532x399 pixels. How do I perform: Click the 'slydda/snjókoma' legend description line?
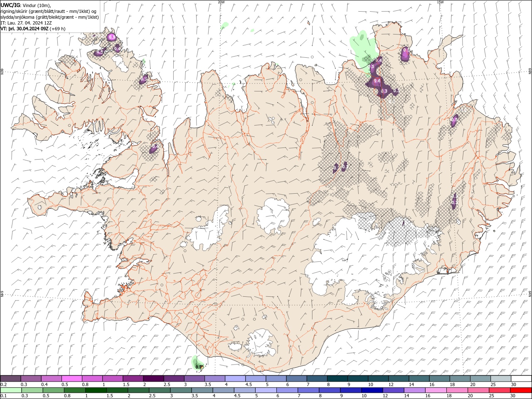(x=50, y=17)
